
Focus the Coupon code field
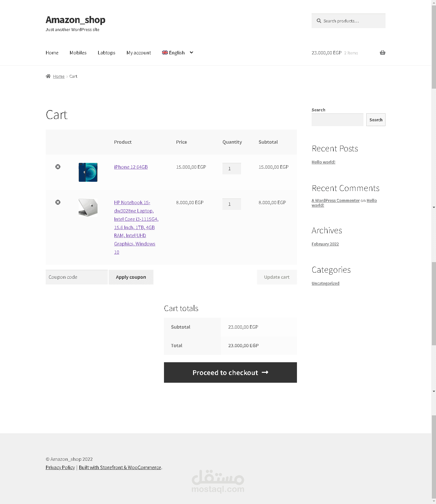point(76,277)
